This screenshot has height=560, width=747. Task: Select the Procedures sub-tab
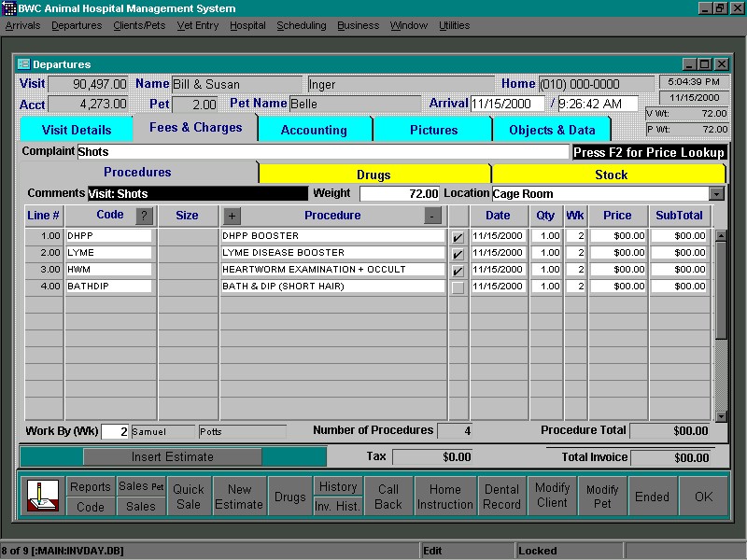click(x=137, y=172)
